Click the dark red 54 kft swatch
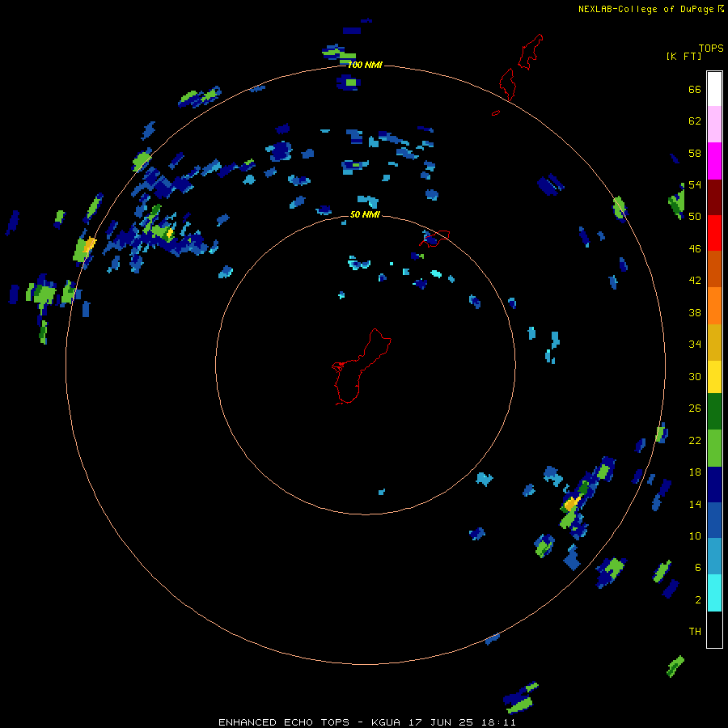 coord(714,197)
